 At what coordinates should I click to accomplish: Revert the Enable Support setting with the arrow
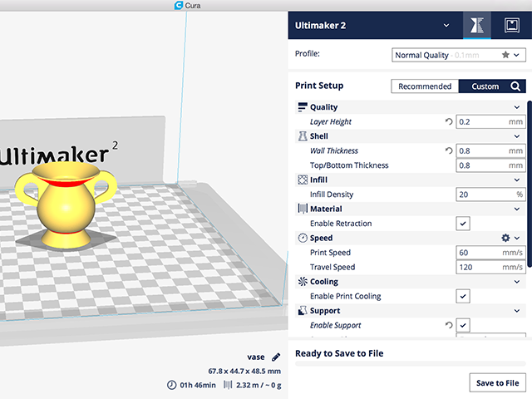449,325
